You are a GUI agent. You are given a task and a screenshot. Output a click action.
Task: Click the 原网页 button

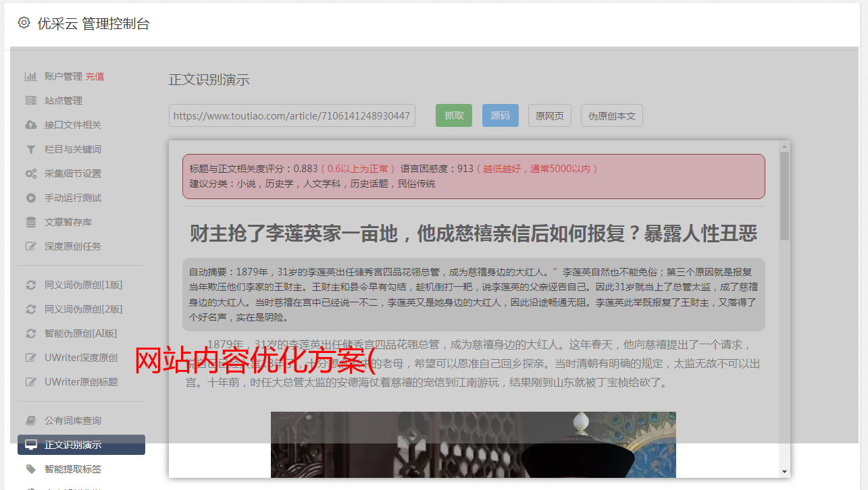pyautogui.click(x=550, y=115)
